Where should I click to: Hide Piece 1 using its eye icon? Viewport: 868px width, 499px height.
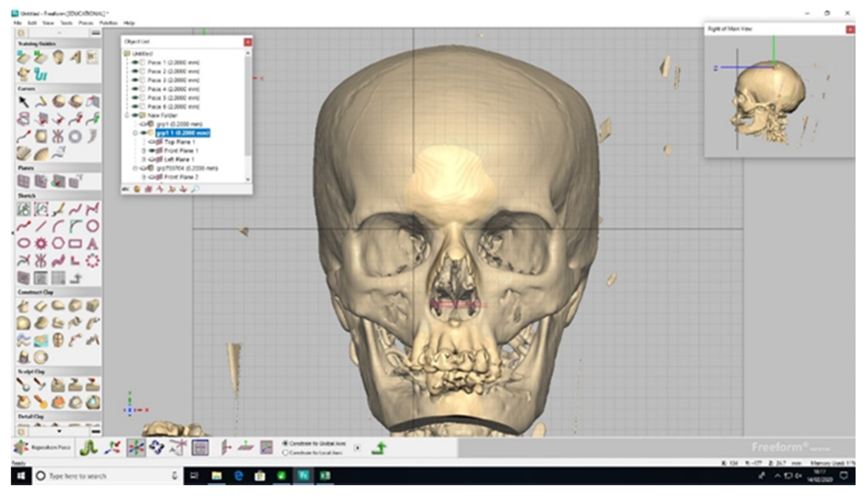tap(135, 62)
